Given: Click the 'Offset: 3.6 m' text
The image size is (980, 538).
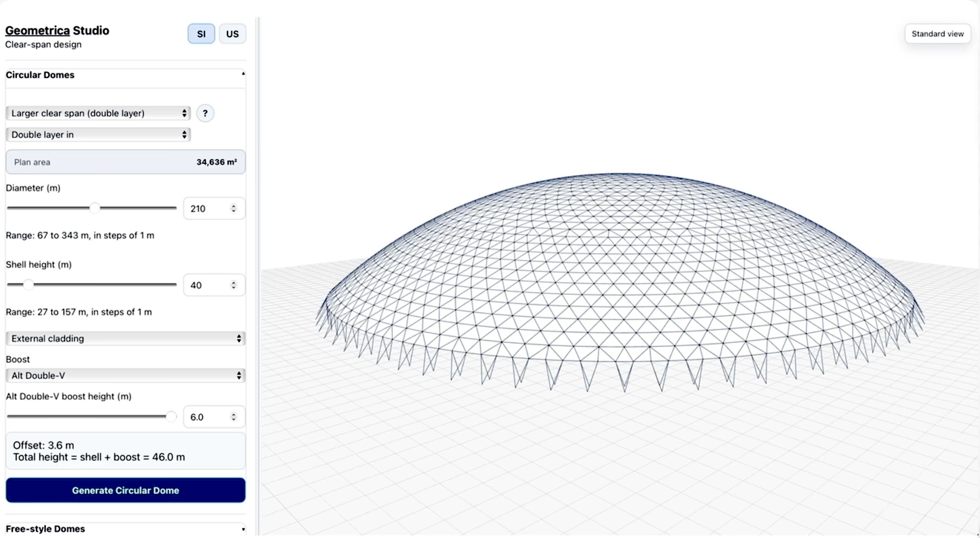Looking at the screenshot, I should pyautogui.click(x=44, y=445).
